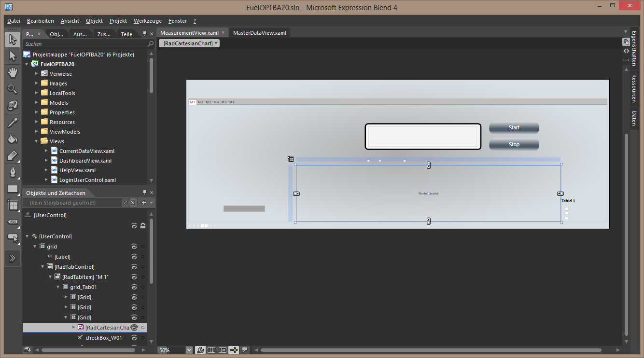Select the Pan hand tool
Image resolution: width=644 pixels, height=358 pixels.
(13, 73)
